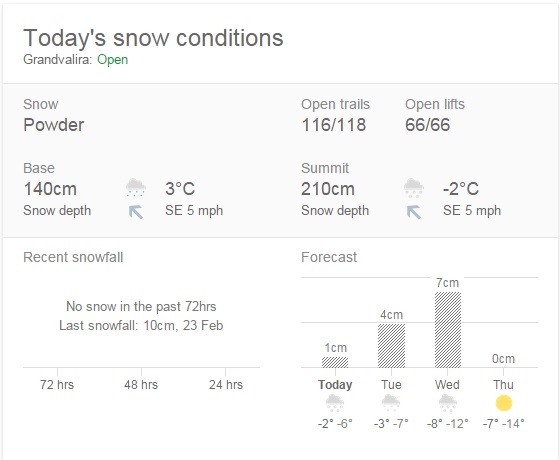Image resolution: width=560 pixels, height=460 pixels.
Task: Click the 24 hrs timeline marker
Action: click(x=226, y=385)
